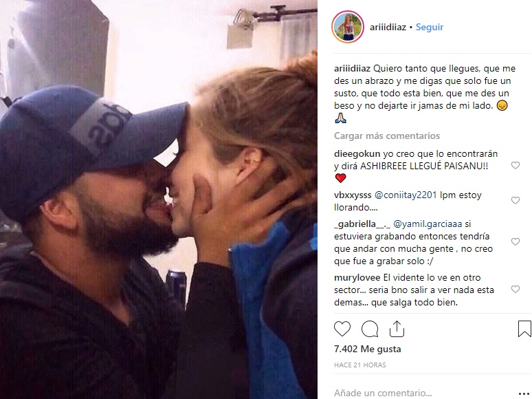This screenshot has width=532, height=399.
Task: Save the post with the bookmark icon
Action: pyautogui.click(x=524, y=329)
